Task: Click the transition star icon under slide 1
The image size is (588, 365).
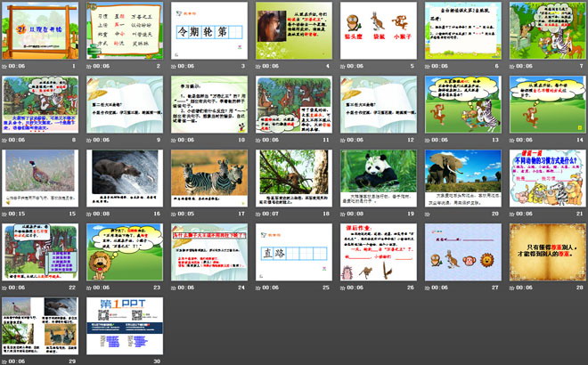Action: coord(4,67)
